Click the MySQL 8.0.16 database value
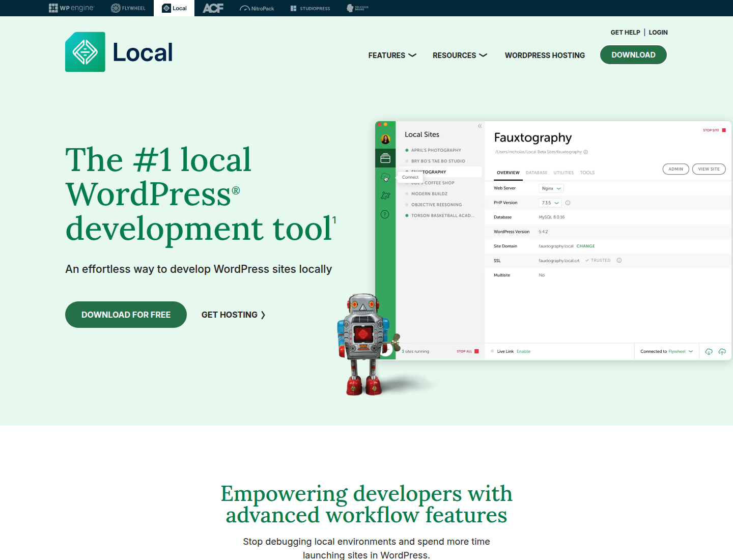This screenshot has height=560, width=733. click(552, 217)
